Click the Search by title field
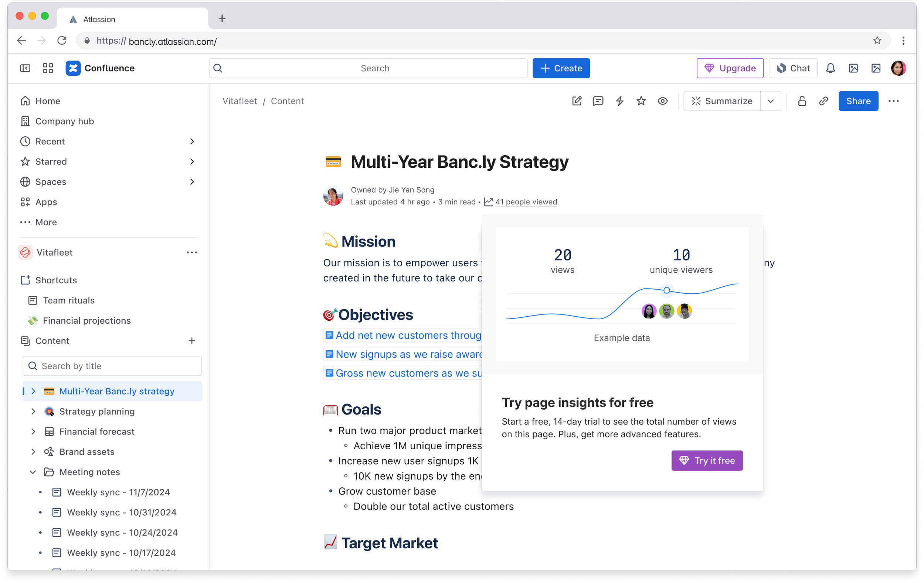 coord(112,366)
